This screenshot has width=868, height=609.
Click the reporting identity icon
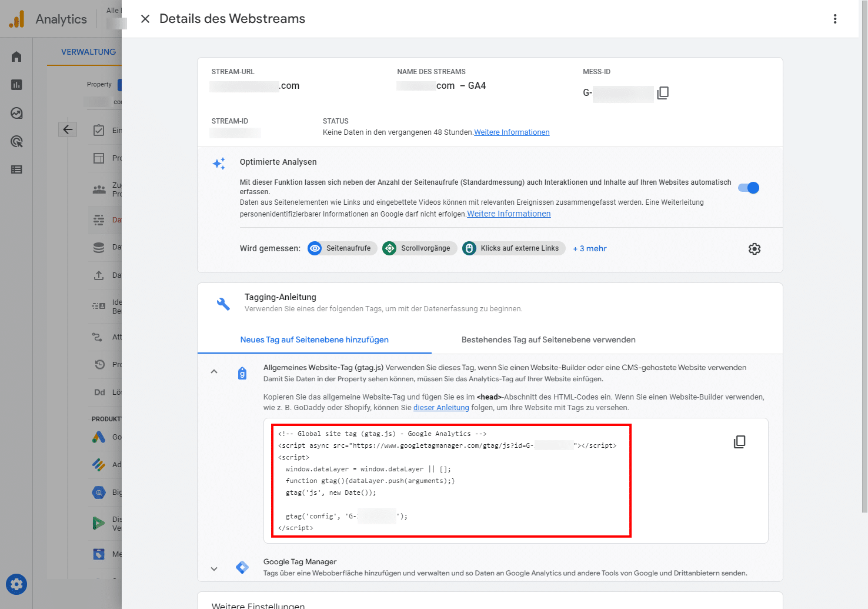click(x=99, y=306)
